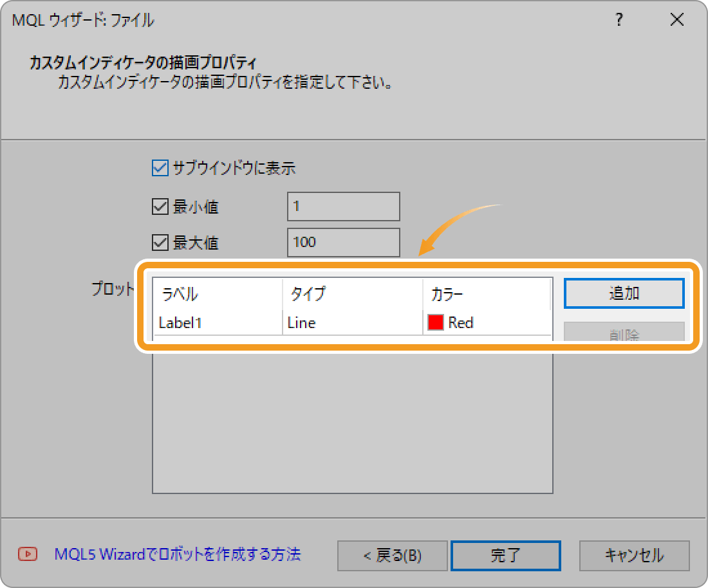708x588 pixels.
Task: Click the カラー column header
Action: coord(487,294)
